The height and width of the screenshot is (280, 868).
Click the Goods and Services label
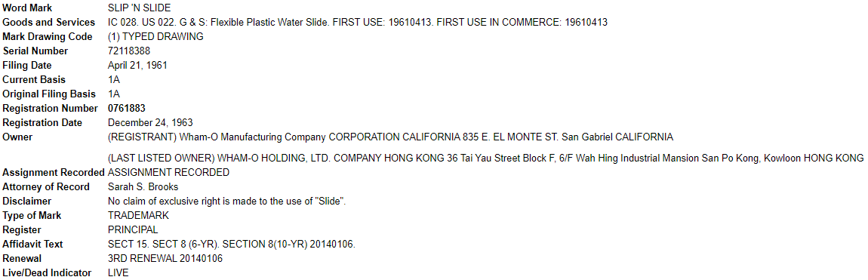(x=49, y=23)
